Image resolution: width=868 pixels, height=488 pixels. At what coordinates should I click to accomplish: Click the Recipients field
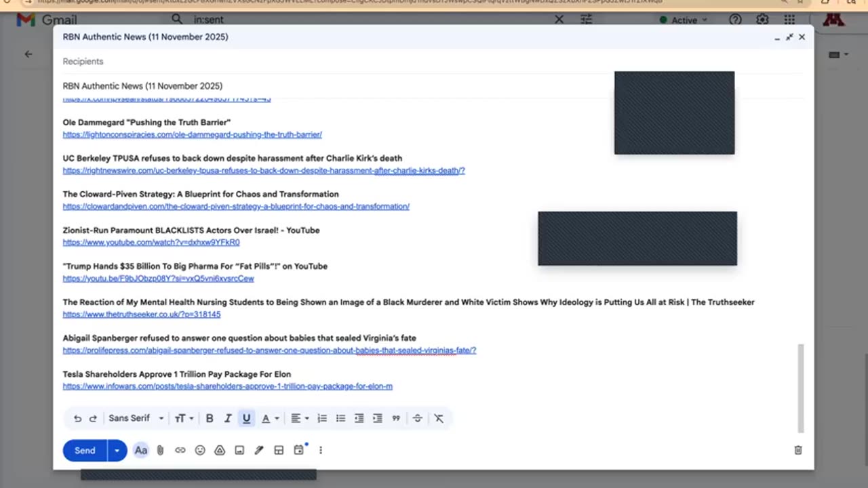(434, 62)
